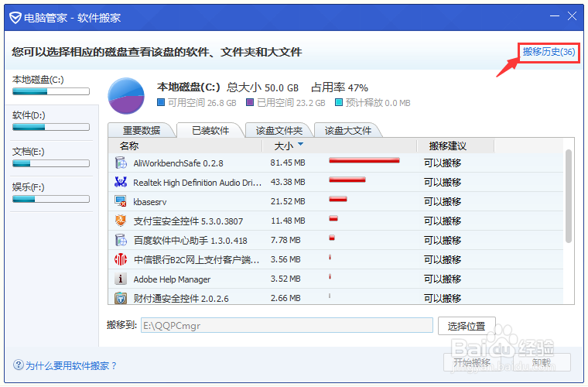588x387 pixels.
Task: Click the 财付通安全控件 icon
Action: pyautogui.click(x=121, y=298)
